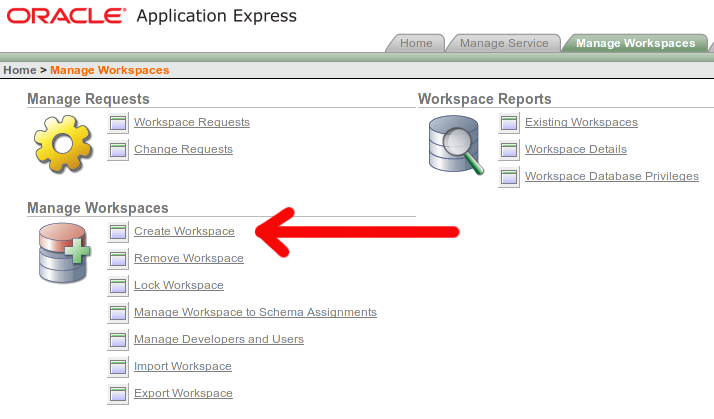Switch to the Manage Service tab
Viewport: 714px width, 419px height.
click(504, 43)
